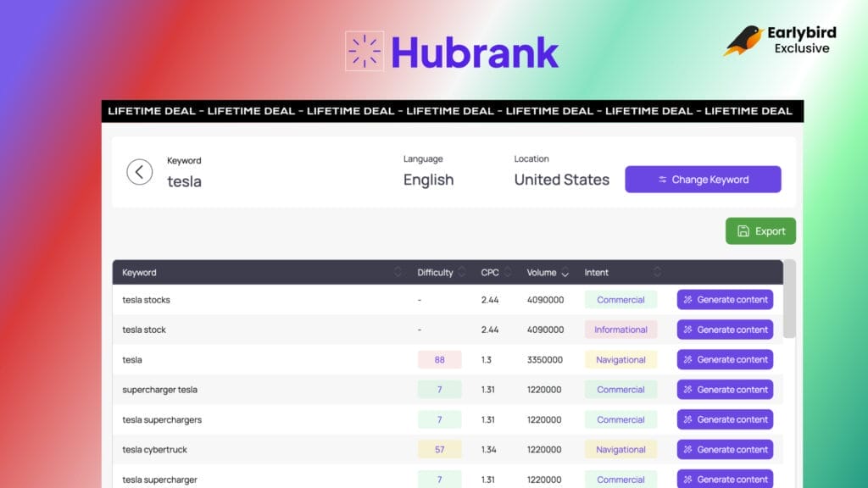868x488 pixels.
Task: Click the Earlybird bird logo
Action: click(742, 40)
